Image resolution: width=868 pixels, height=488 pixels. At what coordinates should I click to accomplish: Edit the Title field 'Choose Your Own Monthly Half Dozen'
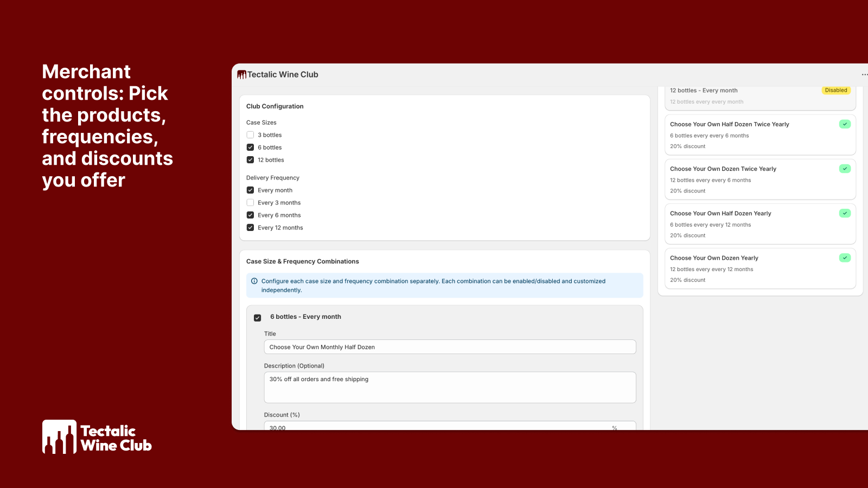click(x=450, y=347)
